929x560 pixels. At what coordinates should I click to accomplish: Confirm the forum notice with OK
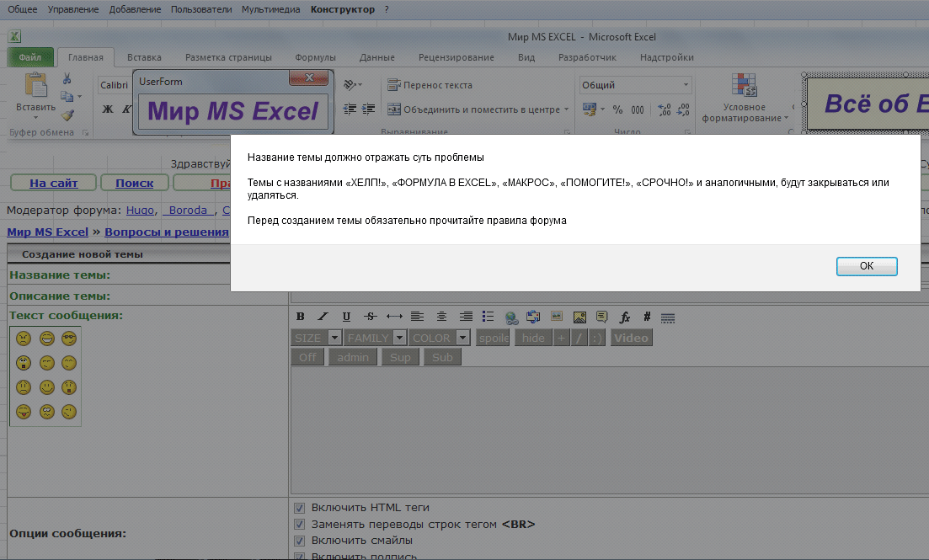point(866,266)
